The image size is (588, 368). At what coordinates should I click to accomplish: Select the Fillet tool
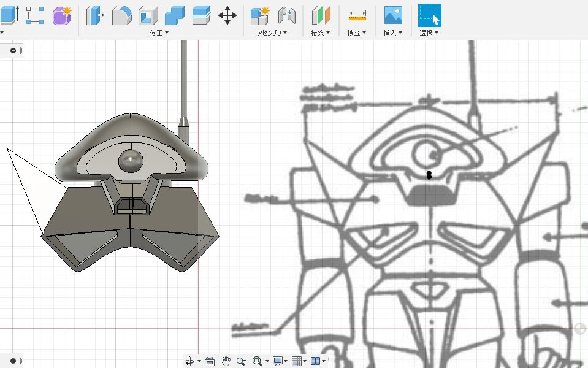(x=121, y=15)
